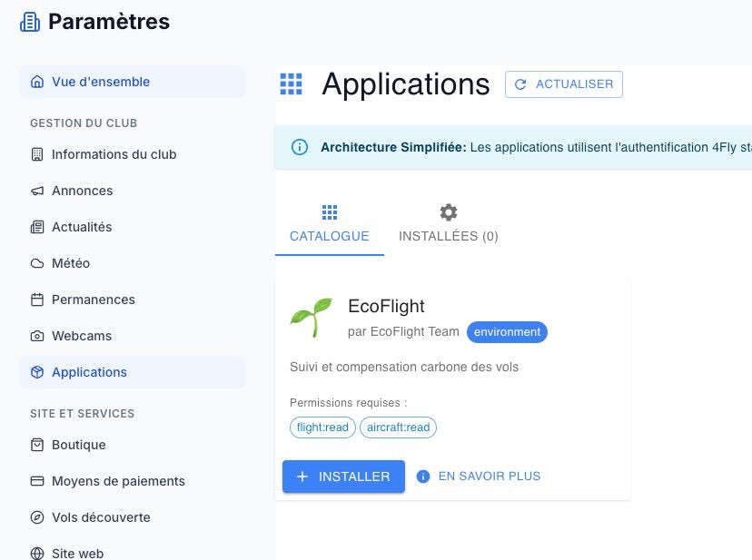Click the En savoir plus link
The width and height of the screenshot is (752, 560).
click(x=489, y=476)
